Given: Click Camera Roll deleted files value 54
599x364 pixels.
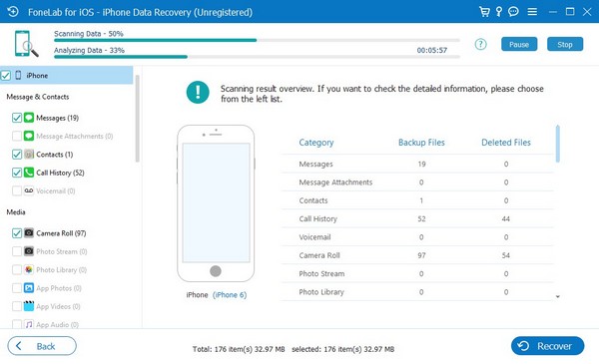Looking at the screenshot, I should [506, 255].
